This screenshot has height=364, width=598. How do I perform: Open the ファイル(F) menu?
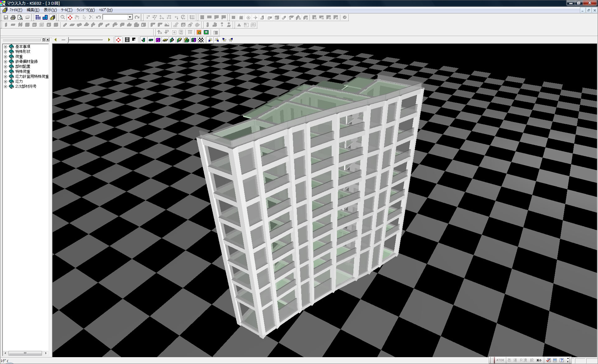16,10
